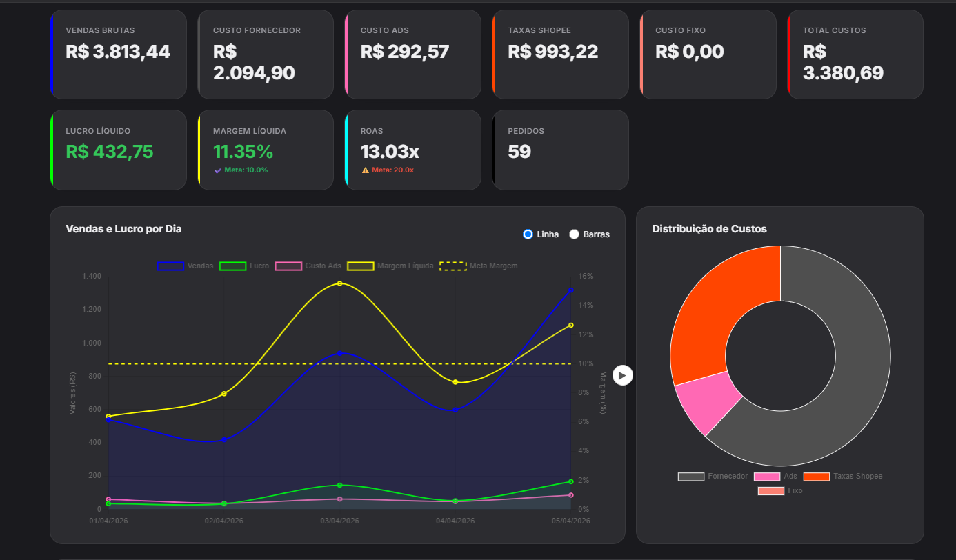The image size is (956, 560).
Task: Click the 05/04/2026 x-axis date label
Action: [570, 521]
